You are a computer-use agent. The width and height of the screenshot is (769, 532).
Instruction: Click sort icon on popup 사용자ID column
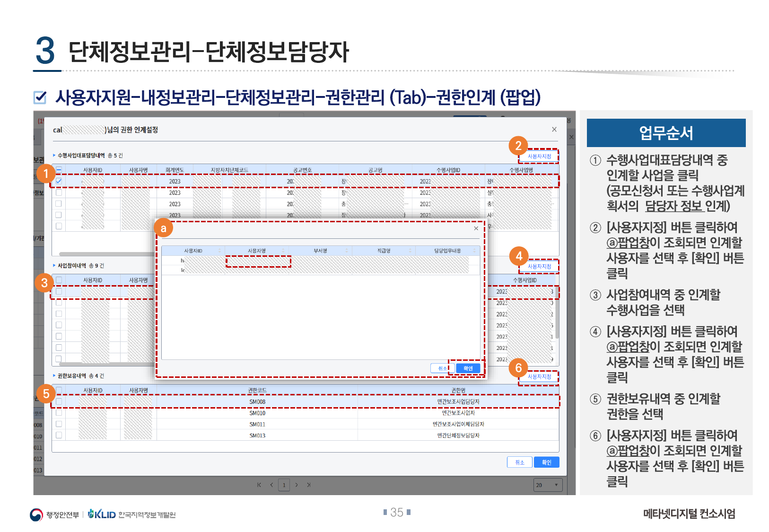click(219, 251)
